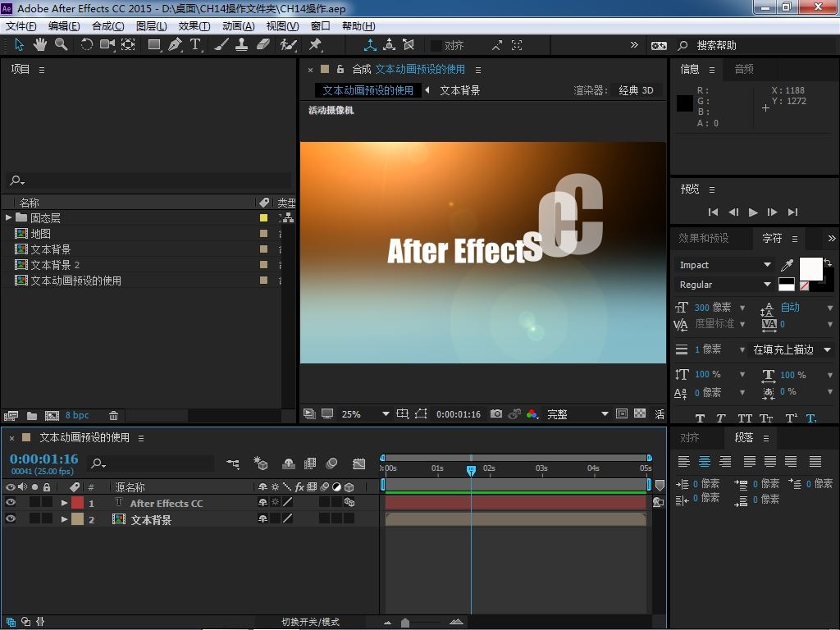This screenshot has width=840, height=630.
Task: Click the white fill color swatch
Action: pyautogui.click(x=810, y=268)
